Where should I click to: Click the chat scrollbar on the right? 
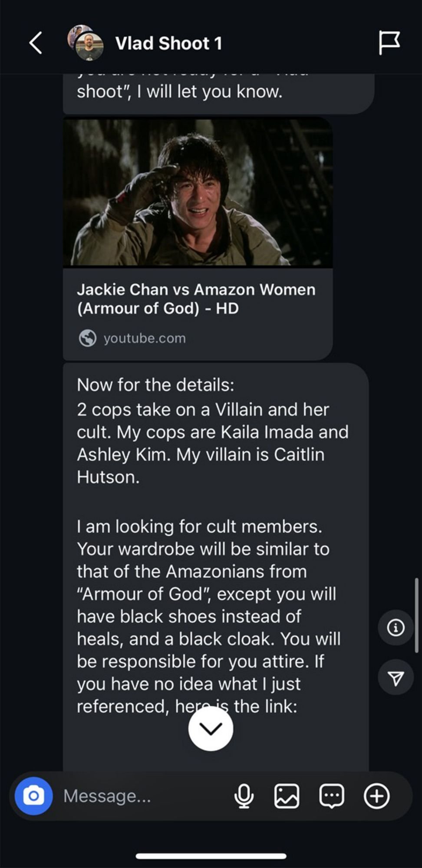[x=417, y=615]
